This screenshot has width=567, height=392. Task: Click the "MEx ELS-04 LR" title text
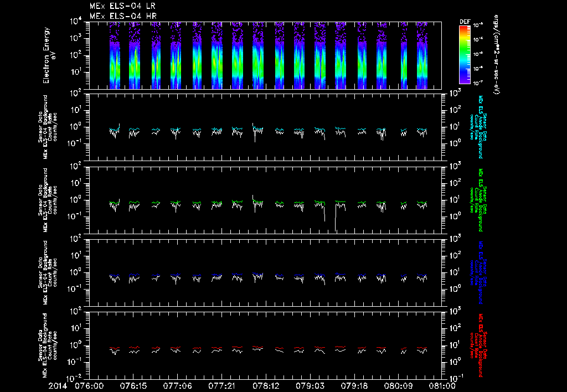pyautogui.click(x=122, y=6)
